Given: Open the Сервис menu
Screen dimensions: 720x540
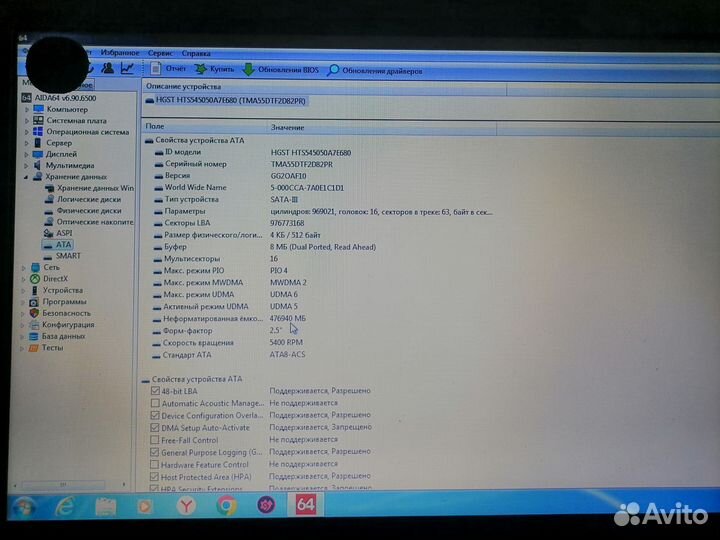Looking at the screenshot, I should 160,53.
